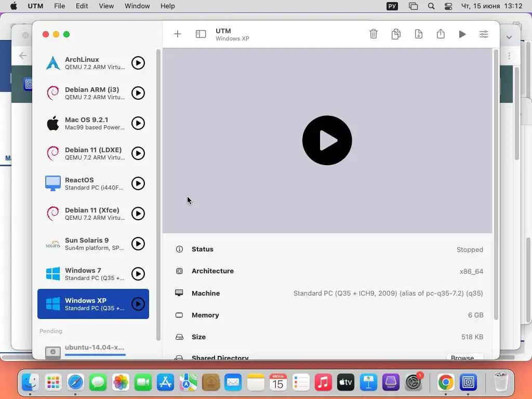The width and height of the screenshot is (532, 399).
Task: Start the Debian ARM (i3) VM
Action: pos(138,93)
